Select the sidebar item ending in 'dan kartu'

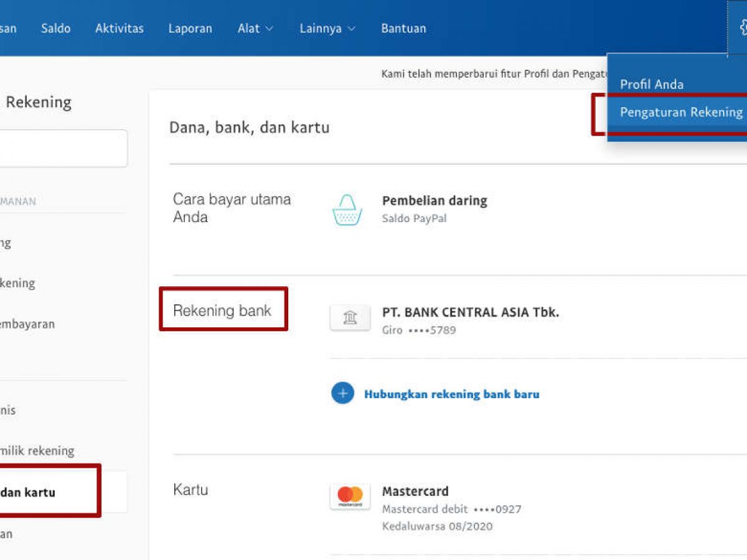[63, 492]
